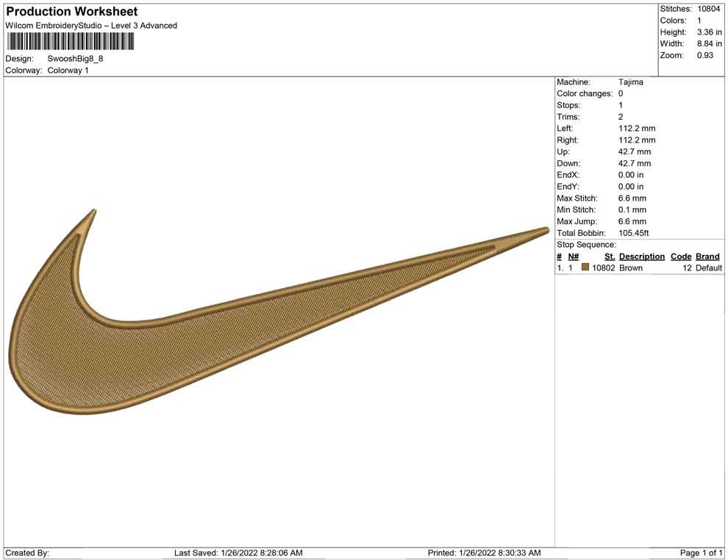
Task: Click the Last Saved timestamp in footer
Action: [x=238, y=553]
